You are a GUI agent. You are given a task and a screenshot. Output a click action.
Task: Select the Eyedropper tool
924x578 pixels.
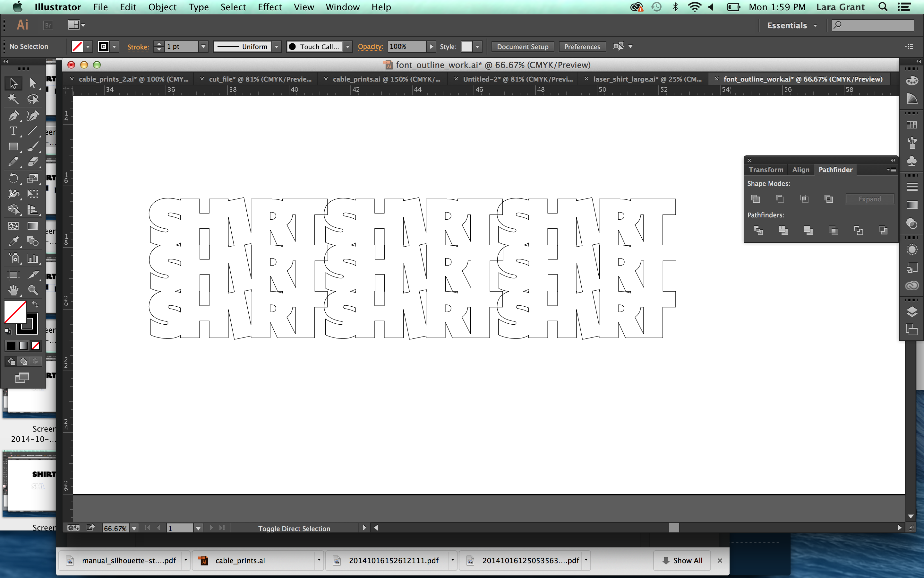click(13, 241)
